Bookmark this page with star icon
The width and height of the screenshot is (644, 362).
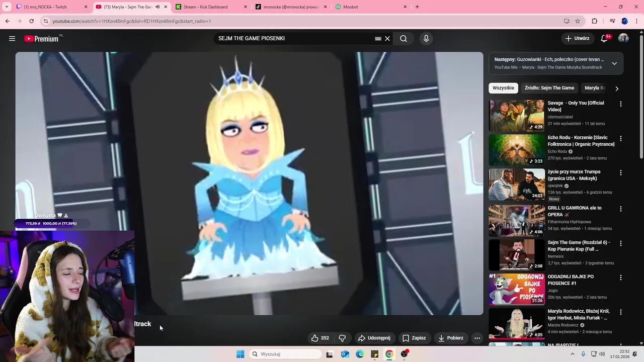click(578, 21)
